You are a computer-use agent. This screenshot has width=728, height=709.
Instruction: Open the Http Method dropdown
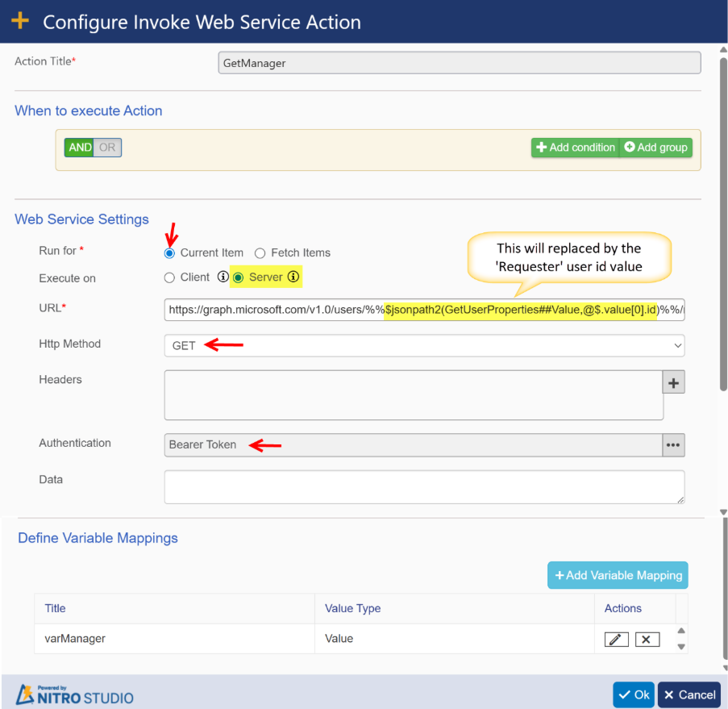(x=424, y=345)
